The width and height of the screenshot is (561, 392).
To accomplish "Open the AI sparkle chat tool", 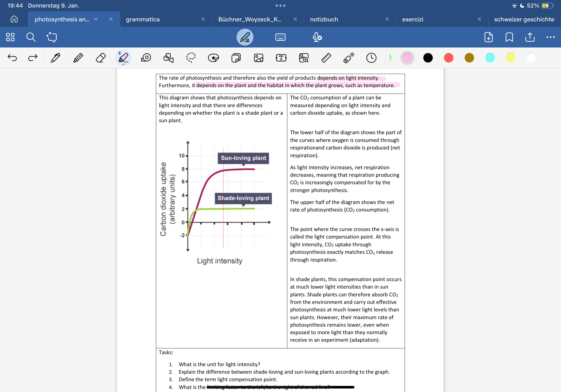I will coord(51,37).
